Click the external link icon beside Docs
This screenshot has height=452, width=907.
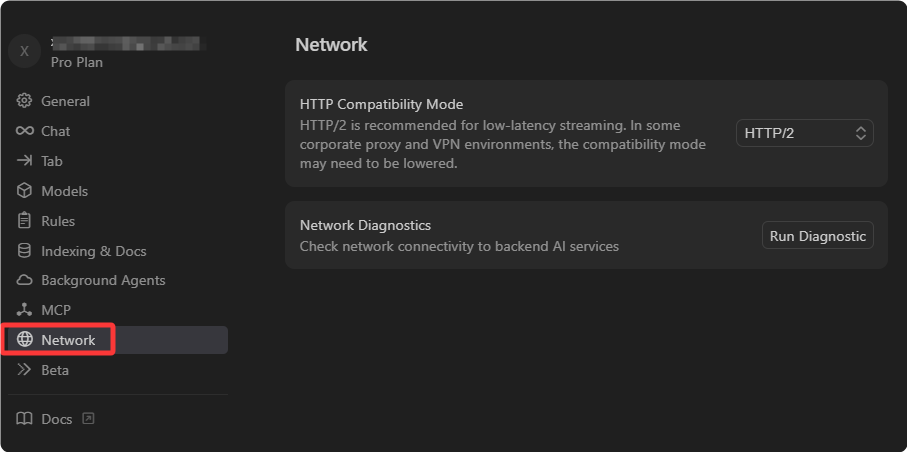click(x=88, y=418)
